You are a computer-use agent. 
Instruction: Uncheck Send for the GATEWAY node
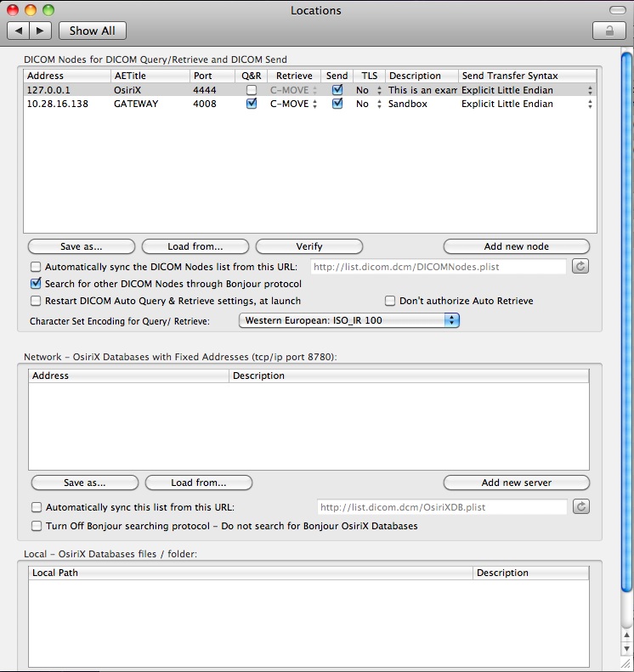click(x=337, y=104)
